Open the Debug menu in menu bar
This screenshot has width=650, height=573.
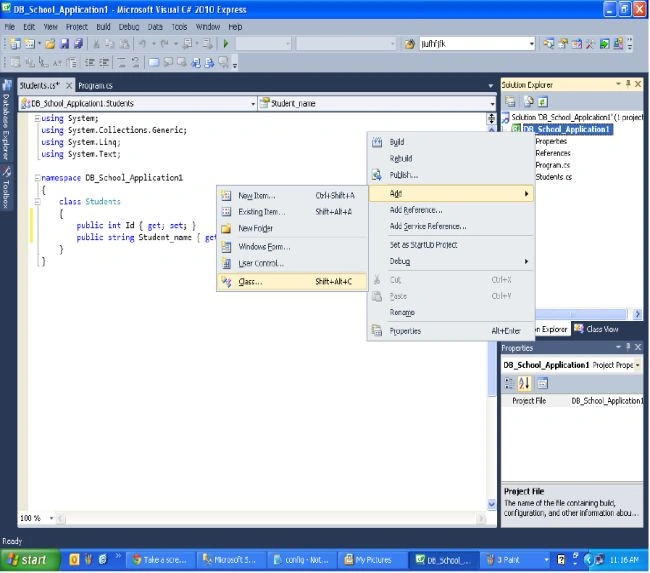[x=129, y=27]
